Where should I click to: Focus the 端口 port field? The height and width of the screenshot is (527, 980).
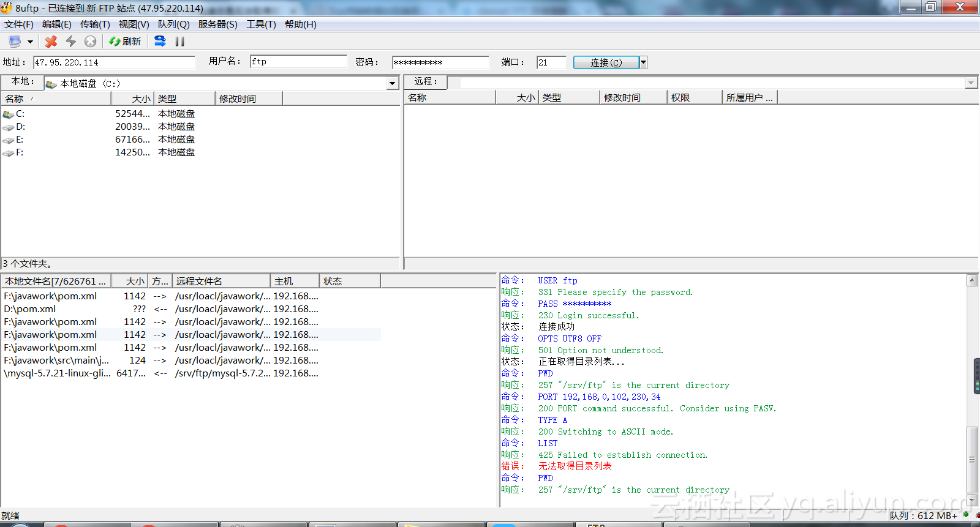[x=552, y=62]
